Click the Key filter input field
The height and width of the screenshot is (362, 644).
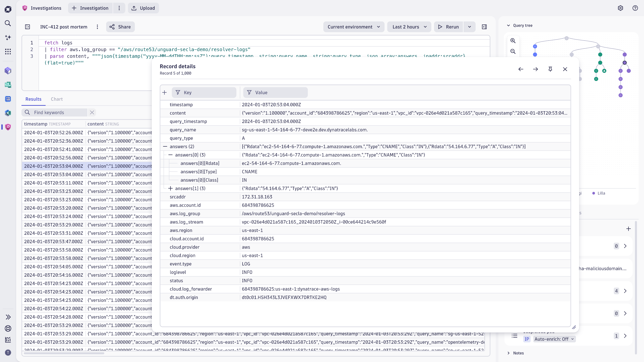pyautogui.click(x=204, y=93)
